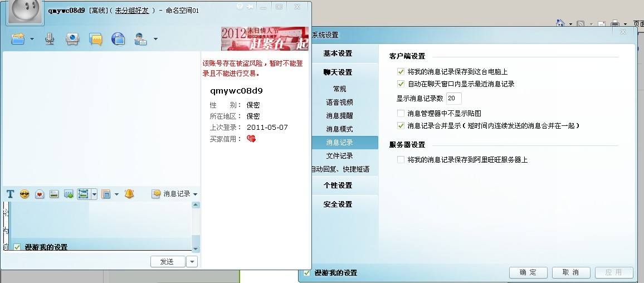Click the buyer credit heart icon
This screenshot has width=644, height=283.
point(251,139)
